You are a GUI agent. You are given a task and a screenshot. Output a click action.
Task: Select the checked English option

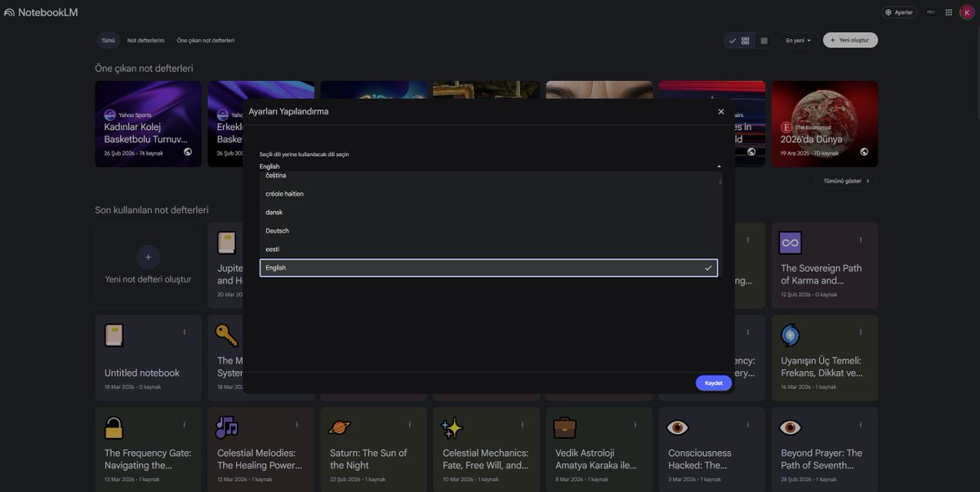pyautogui.click(x=488, y=267)
